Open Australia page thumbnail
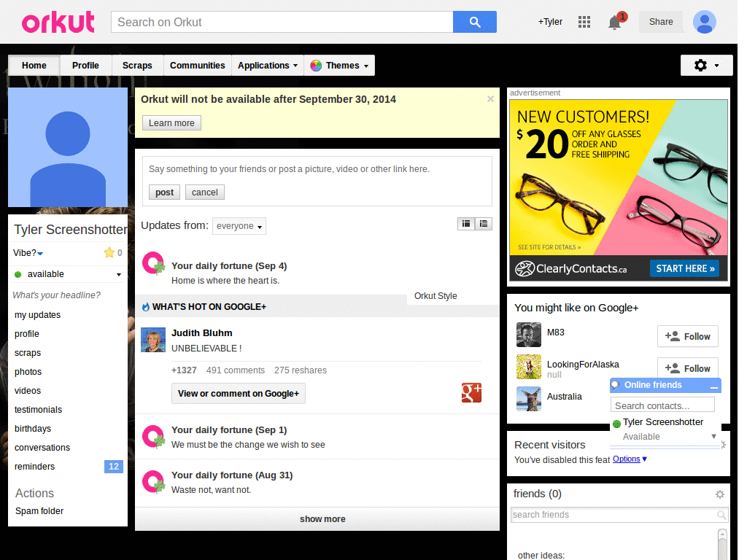 pos(529,399)
